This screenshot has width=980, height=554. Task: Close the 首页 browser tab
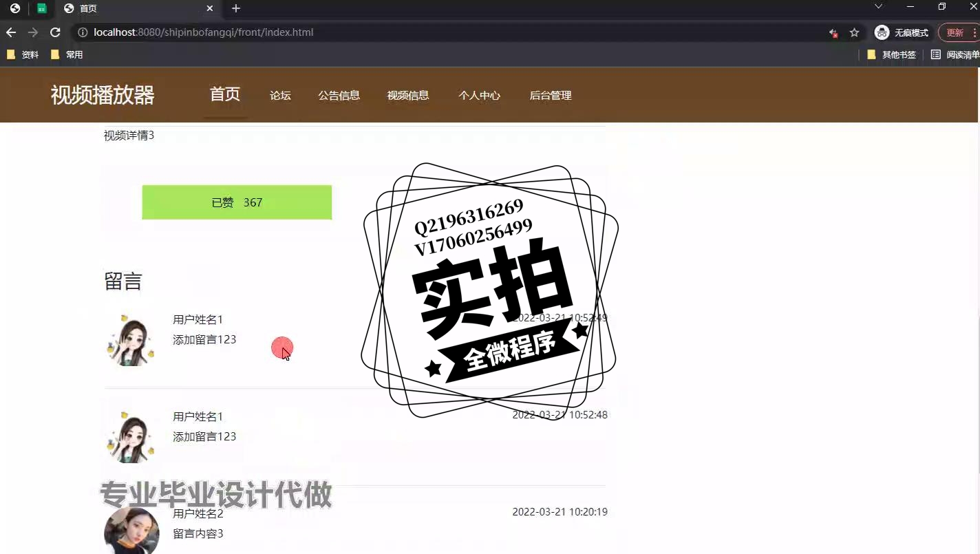[210, 8]
